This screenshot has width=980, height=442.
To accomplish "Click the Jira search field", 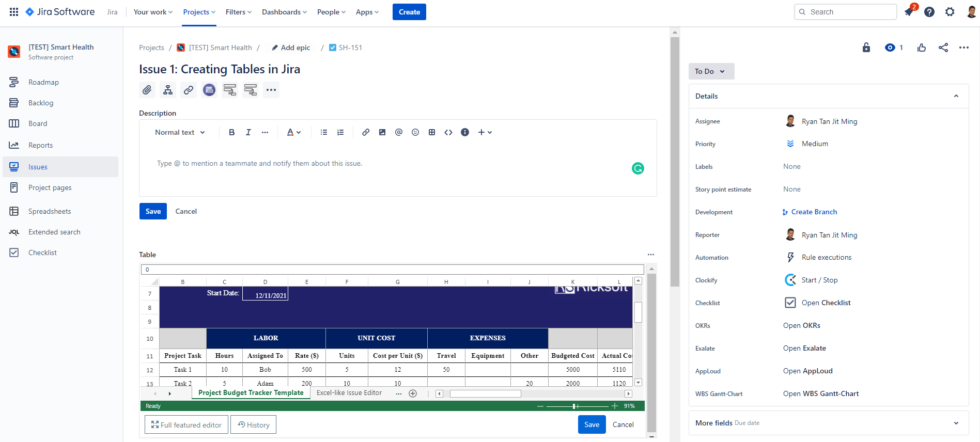I will (845, 12).
